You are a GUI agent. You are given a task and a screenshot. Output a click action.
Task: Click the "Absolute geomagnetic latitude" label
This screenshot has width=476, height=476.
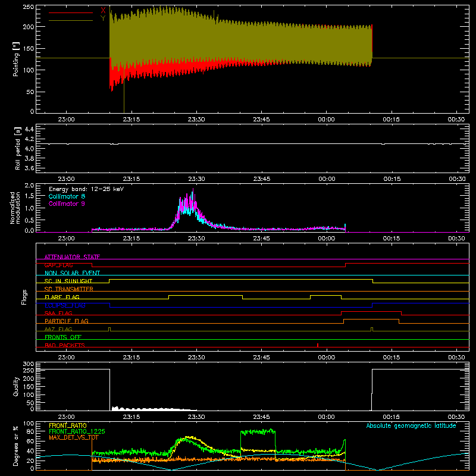pyautogui.click(x=411, y=426)
